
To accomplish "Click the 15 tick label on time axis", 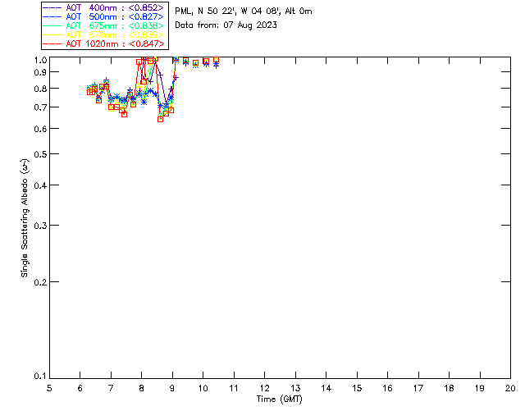I will [x=357, y=388].
